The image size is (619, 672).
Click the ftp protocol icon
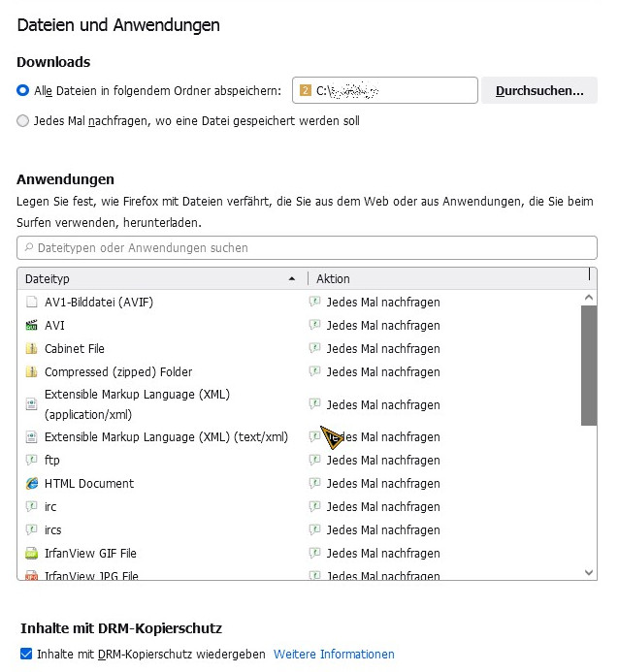pos(31,461)
